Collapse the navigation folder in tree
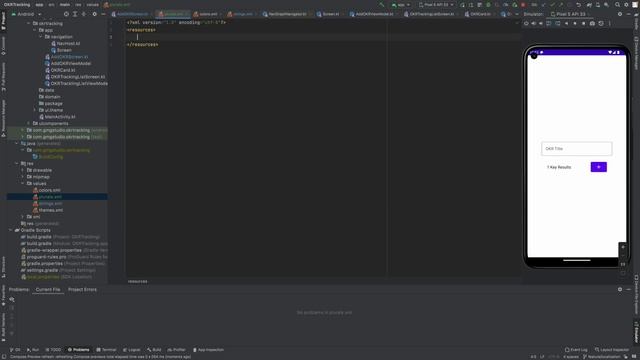 click(41, 37)
